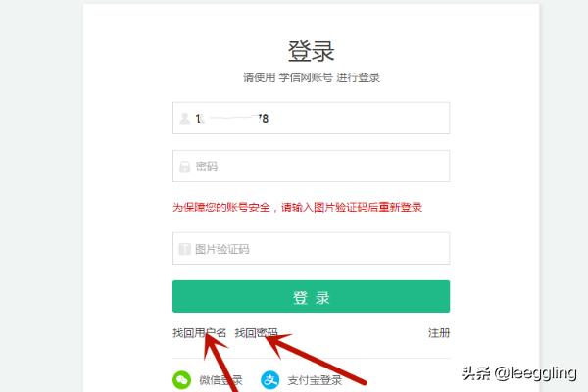Click the 请使用 学信网账号 进行登录 subtitle

point(312,77)
